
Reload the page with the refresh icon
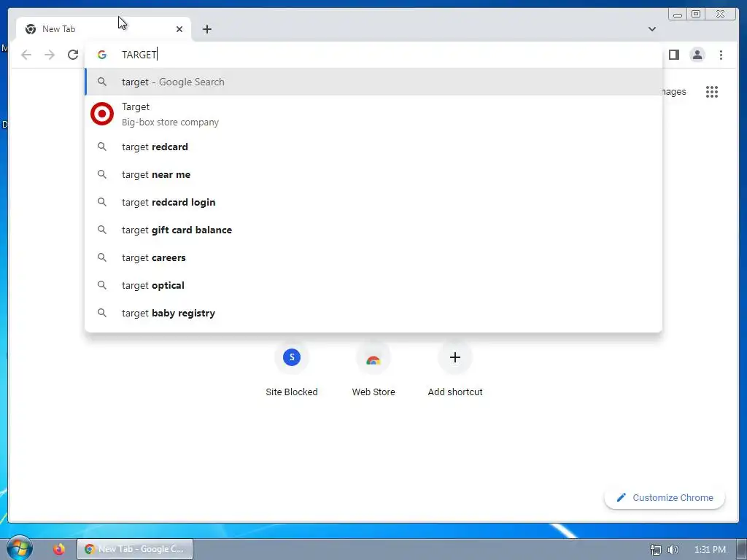tap(73, 55)
